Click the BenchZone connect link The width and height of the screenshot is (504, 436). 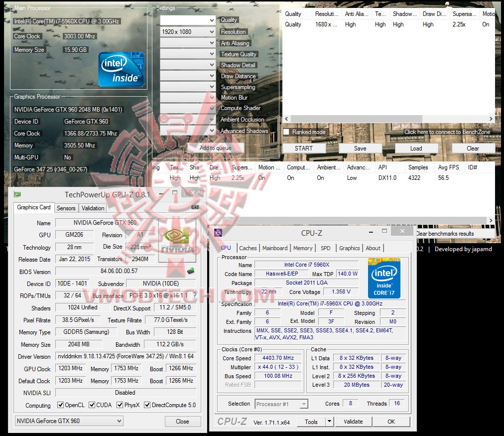[x=447, y=132]
